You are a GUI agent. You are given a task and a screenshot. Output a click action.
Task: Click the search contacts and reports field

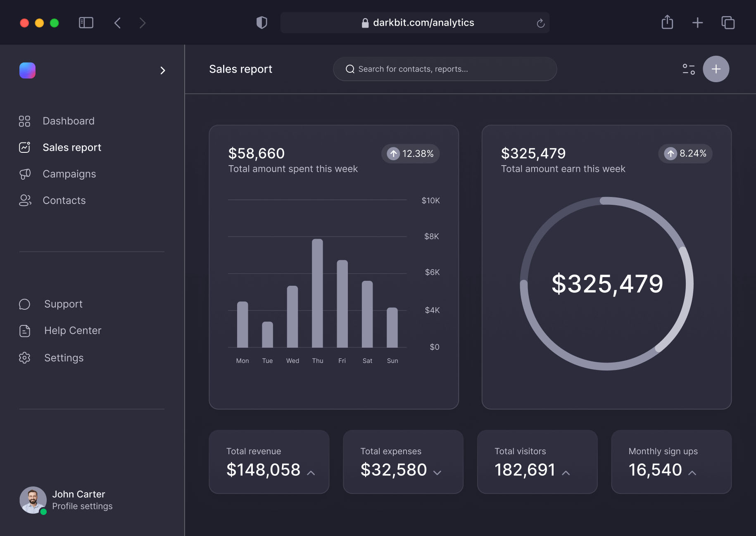click(x=445, y=69)
